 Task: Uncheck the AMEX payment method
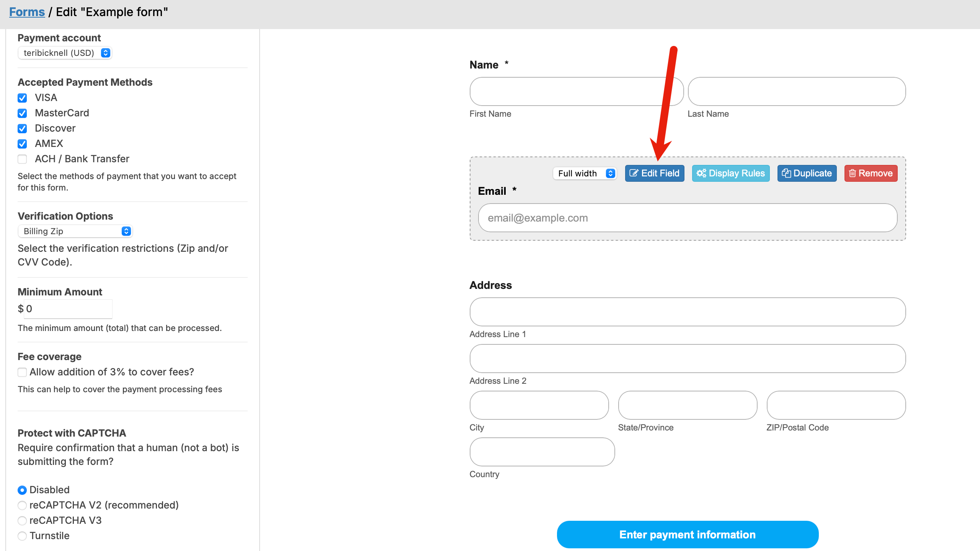[x=22, y=144]
